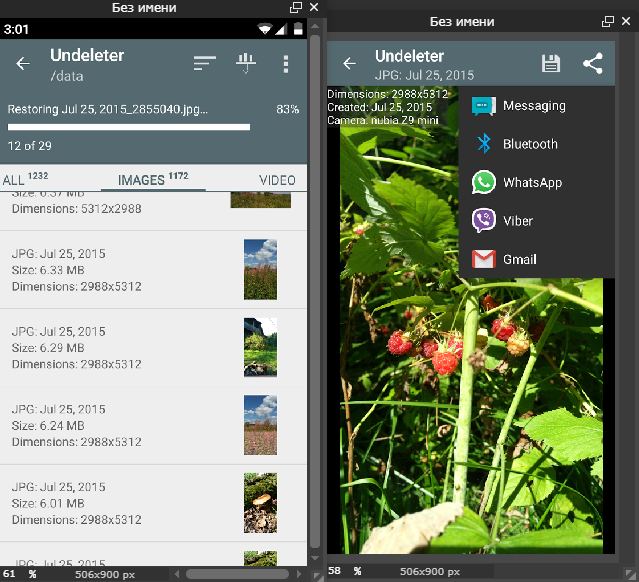Select the WhatsApp icon
Screen dimensions: 639x582
tap(484, 182)
